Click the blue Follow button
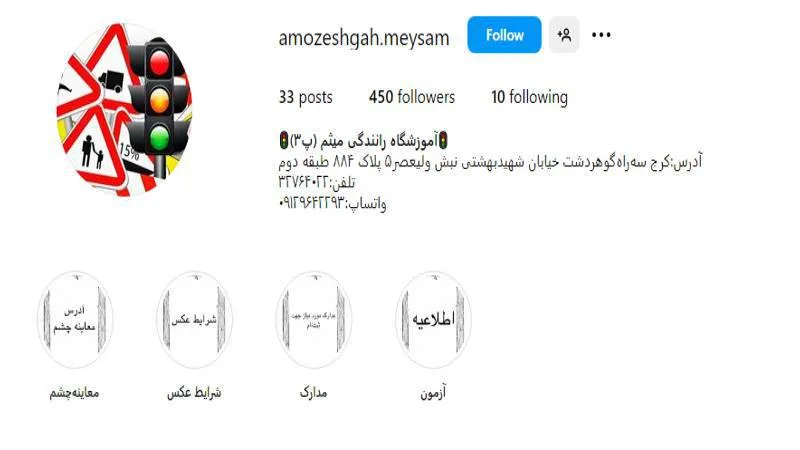800x450 pixels. coord(504,35)
